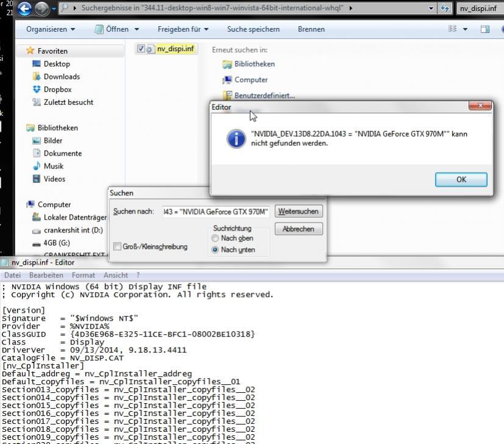Open the Bearbeiten menu in Editor
The height and width of the screenshot is (444, 504).
[x=46, y=275]
